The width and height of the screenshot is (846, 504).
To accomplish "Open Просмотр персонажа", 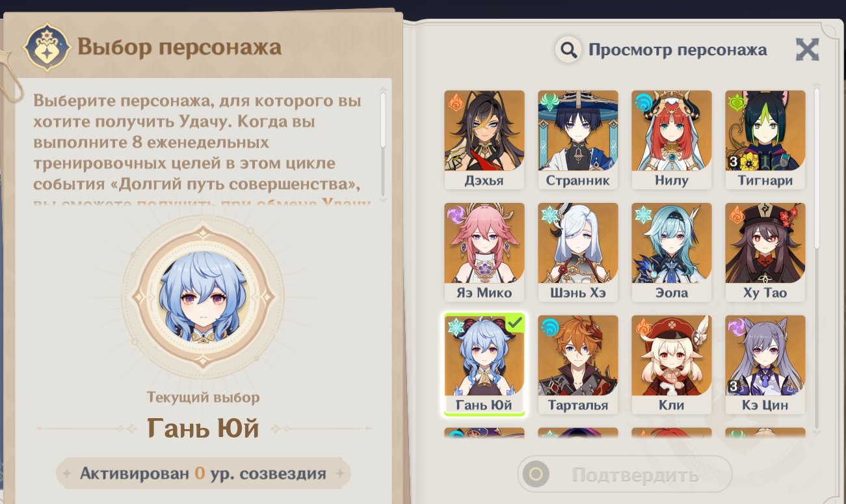I will tap(677, 50).
